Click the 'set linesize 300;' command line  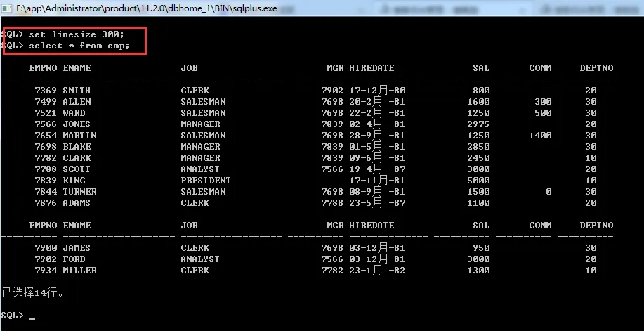77,34
